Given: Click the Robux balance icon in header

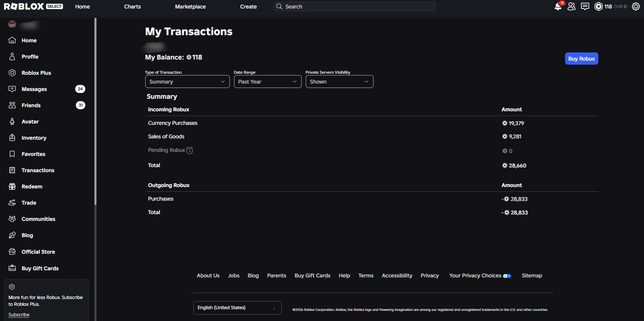Looking at the screenshot, I should (599, 6).
